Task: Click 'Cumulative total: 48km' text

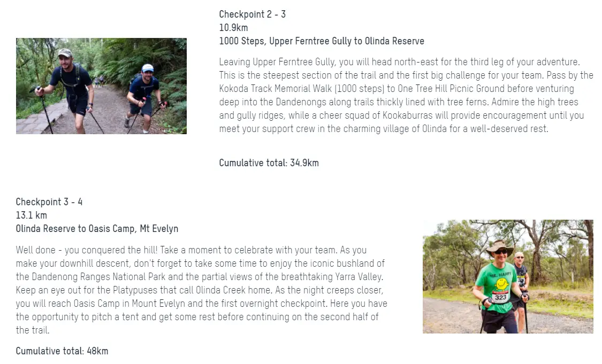Action: [62, 351]
